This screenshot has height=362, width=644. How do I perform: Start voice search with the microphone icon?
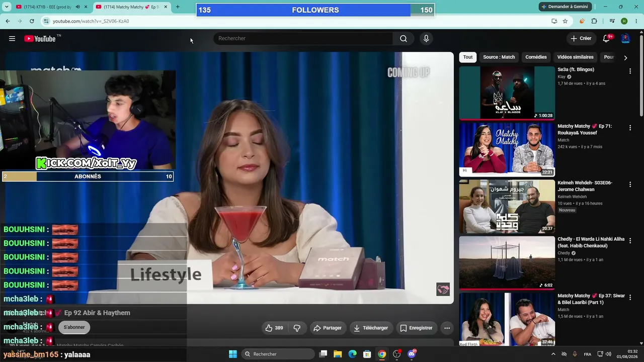point(426,39)
